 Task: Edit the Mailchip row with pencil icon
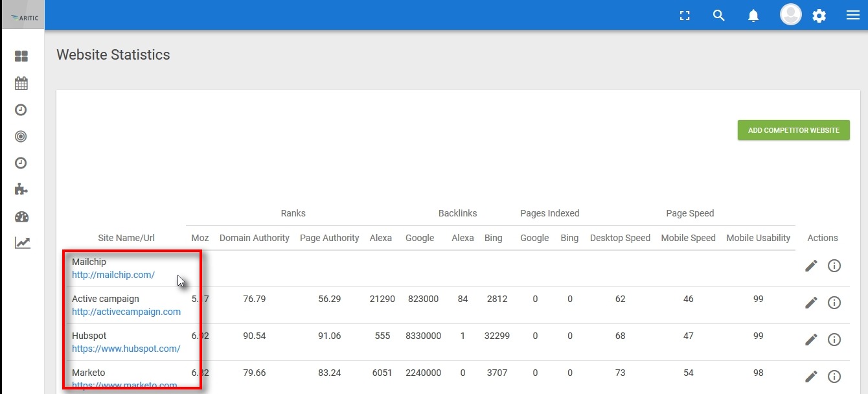pyautogui.click(x=811, y=266)
